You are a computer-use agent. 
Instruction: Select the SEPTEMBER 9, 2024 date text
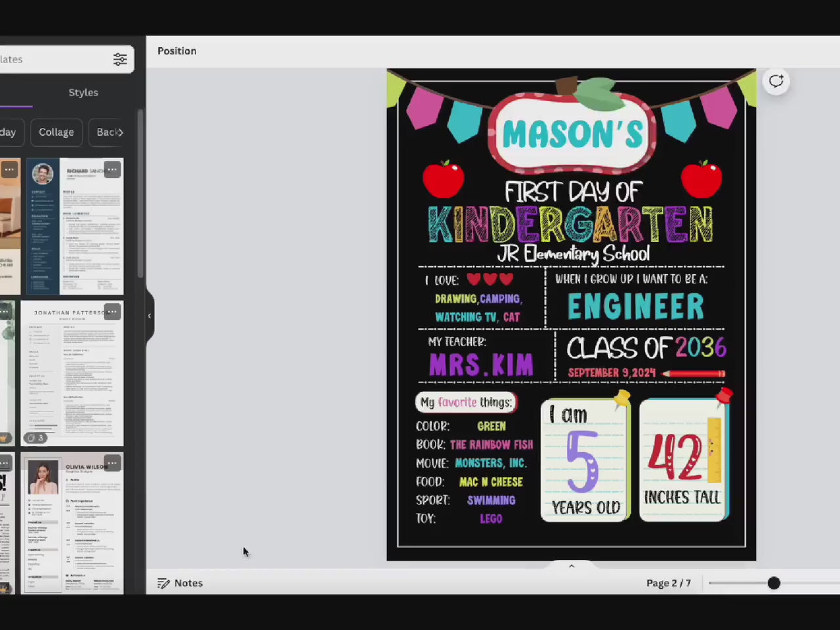612,373
